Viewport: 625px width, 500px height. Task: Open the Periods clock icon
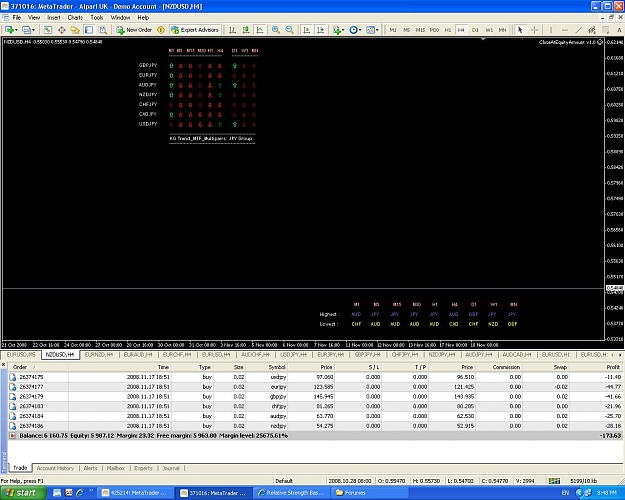point(353,30)
